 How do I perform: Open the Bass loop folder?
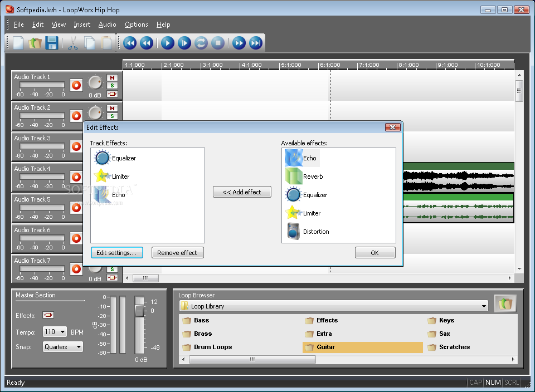click(x=196, y=320)
